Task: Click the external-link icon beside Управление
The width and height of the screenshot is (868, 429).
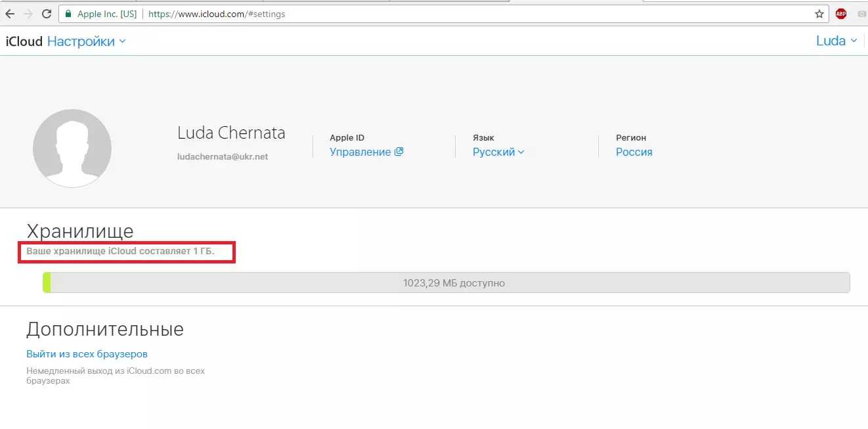Action: pos(399,152)
